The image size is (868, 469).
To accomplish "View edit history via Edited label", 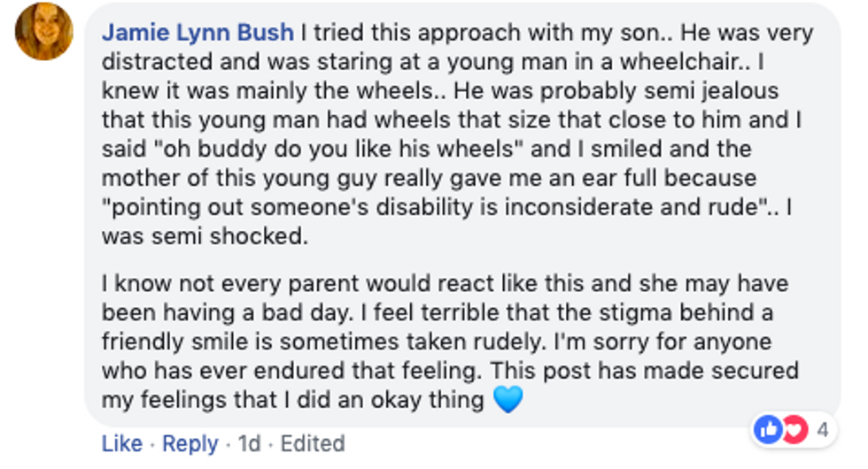I will coord(313,443).
